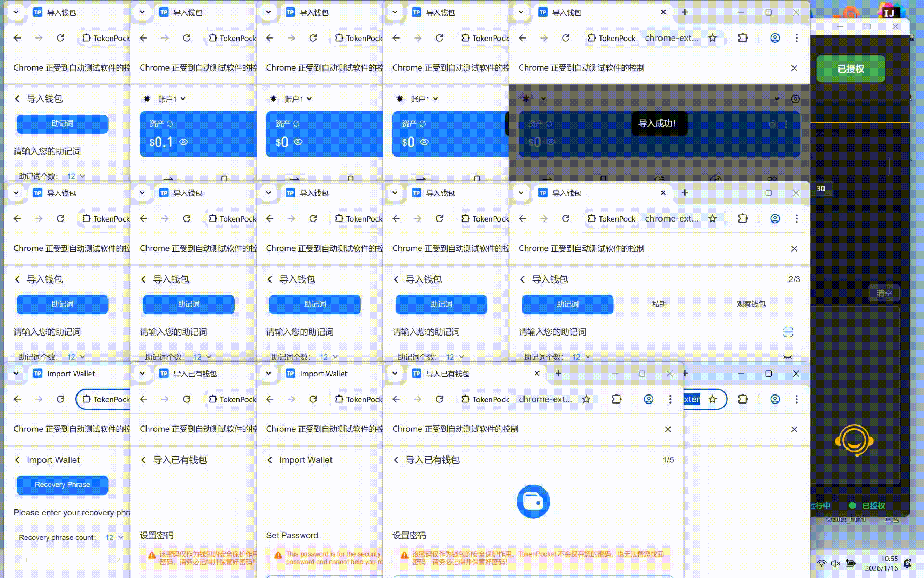924x578 pixels.
Task: Click the 清空 button
Action: 883,293
